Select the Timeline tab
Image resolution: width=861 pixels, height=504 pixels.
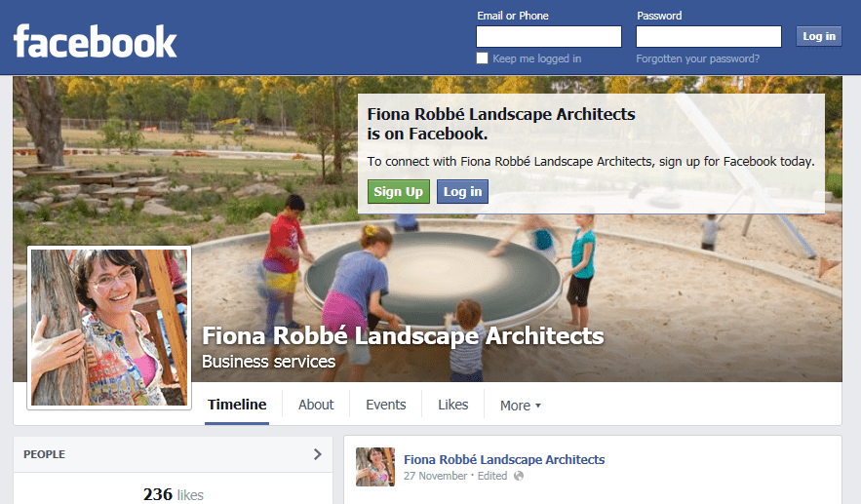(x=237, y=405)
